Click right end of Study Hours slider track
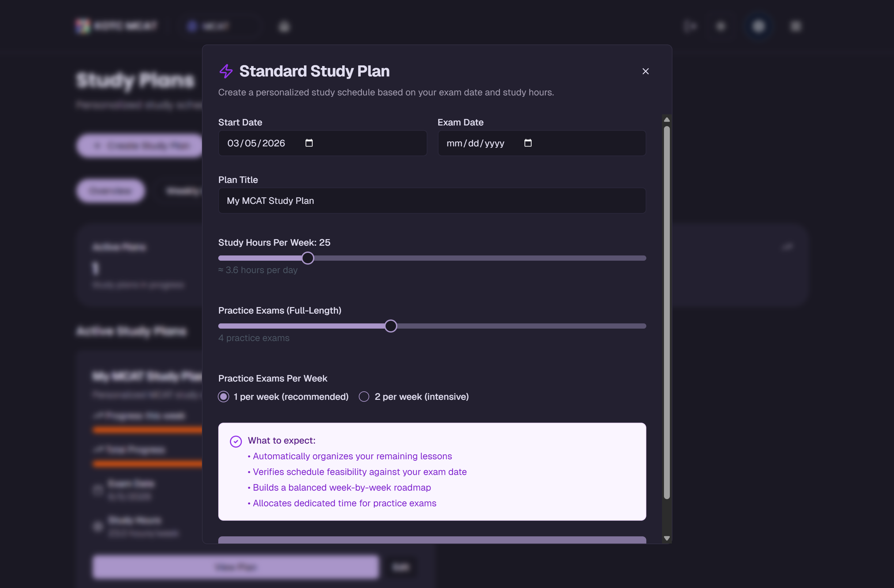Viewport: 894px width, 588px height. coord(643,258)
